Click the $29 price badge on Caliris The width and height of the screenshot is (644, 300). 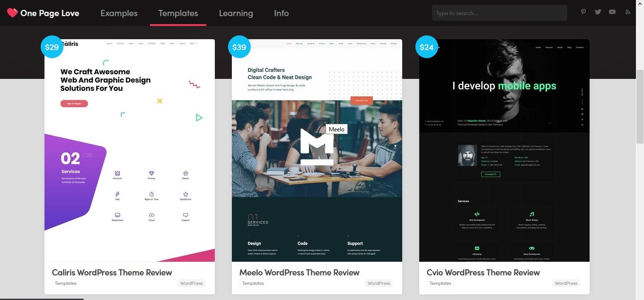pos(52,47)
